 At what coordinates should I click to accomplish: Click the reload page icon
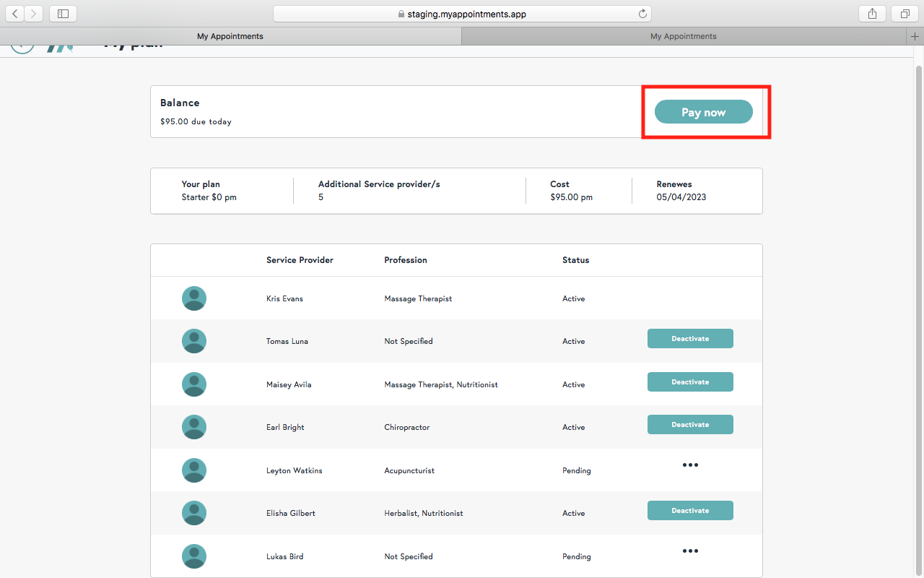642,14
